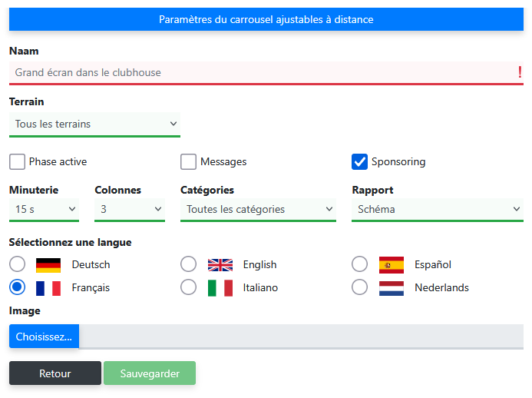
Task: Select the Français language radio button
Action: (x=17, y=287)
